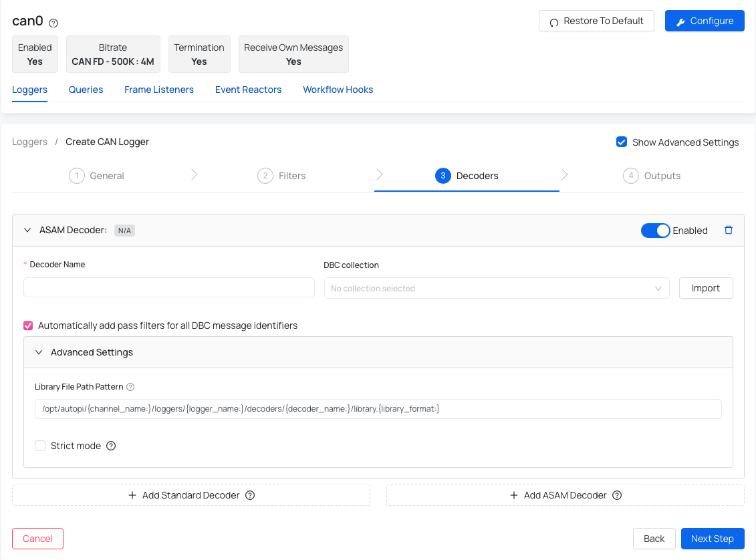756x560 pixels.
Task: Collapse the Advanced Settings section
Action: [x=39, y=352]
